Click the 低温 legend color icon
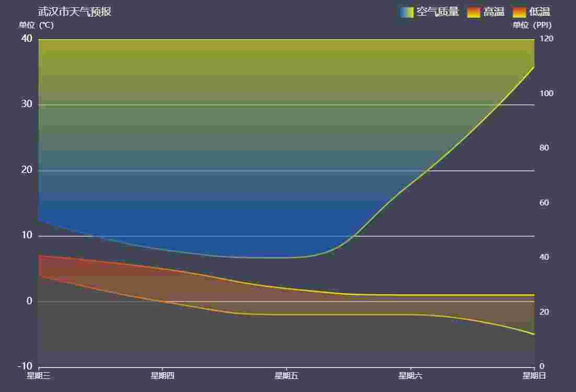The width and height of the screenshot is (576, 392). coord(520,12)
